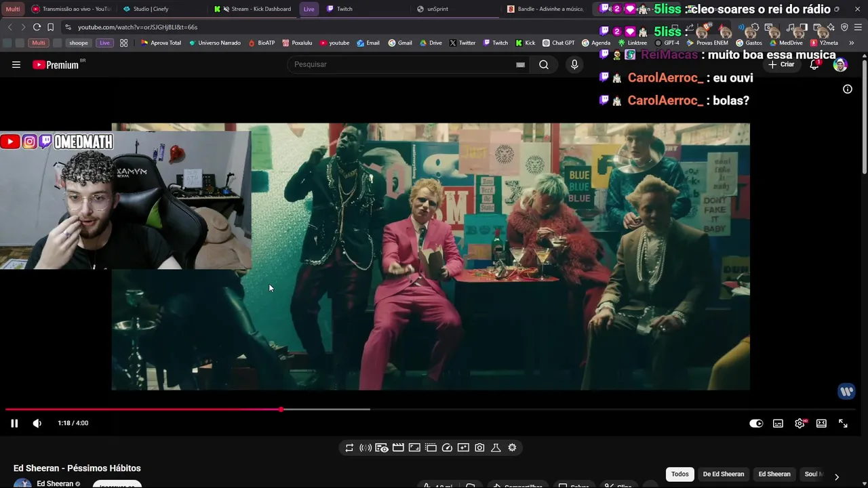Image resolution: width=868 pixels, height=488 pixels.
Task: Go forward with the browser forward arrow
Action: [x=23, y=27]
